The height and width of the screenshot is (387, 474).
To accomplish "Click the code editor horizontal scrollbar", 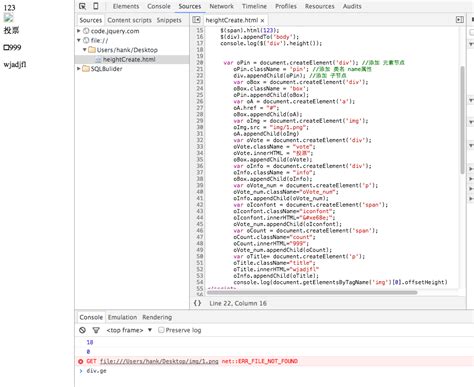I will tap(312, 292).
